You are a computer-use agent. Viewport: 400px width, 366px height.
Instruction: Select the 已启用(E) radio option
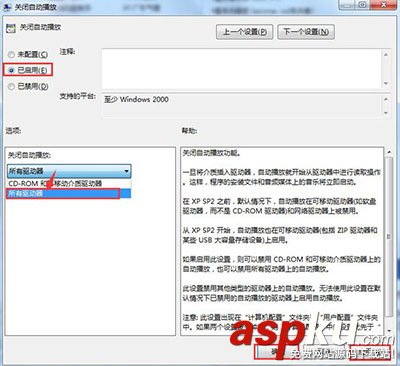point(28,70)
